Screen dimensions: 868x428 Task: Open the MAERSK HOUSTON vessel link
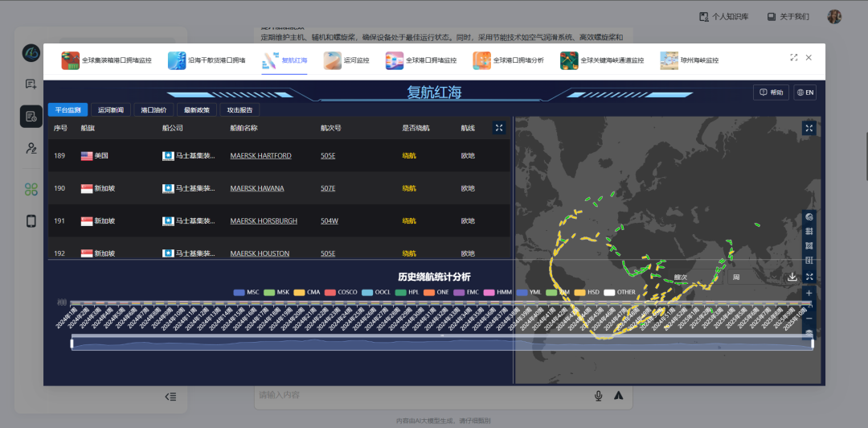[260, 253]
